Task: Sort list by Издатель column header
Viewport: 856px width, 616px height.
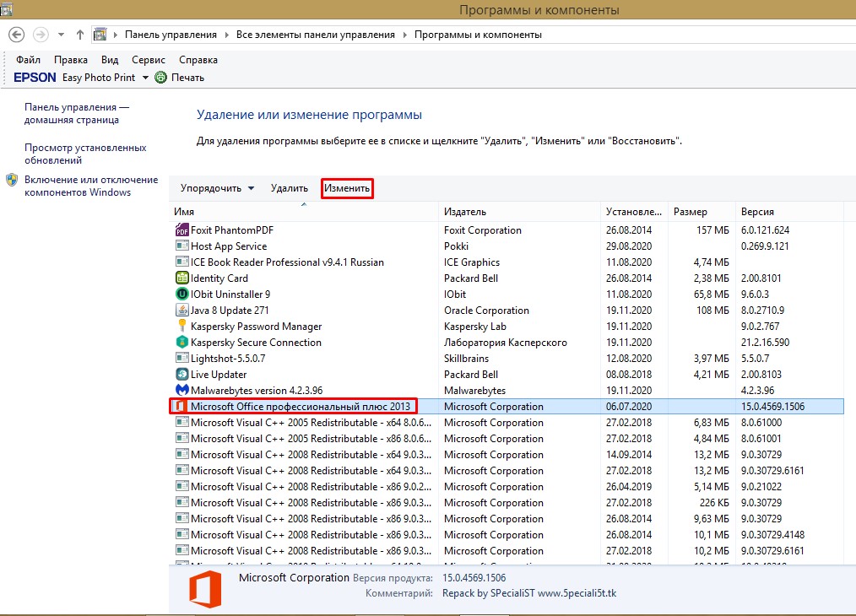Action: [x=465, y=212]
